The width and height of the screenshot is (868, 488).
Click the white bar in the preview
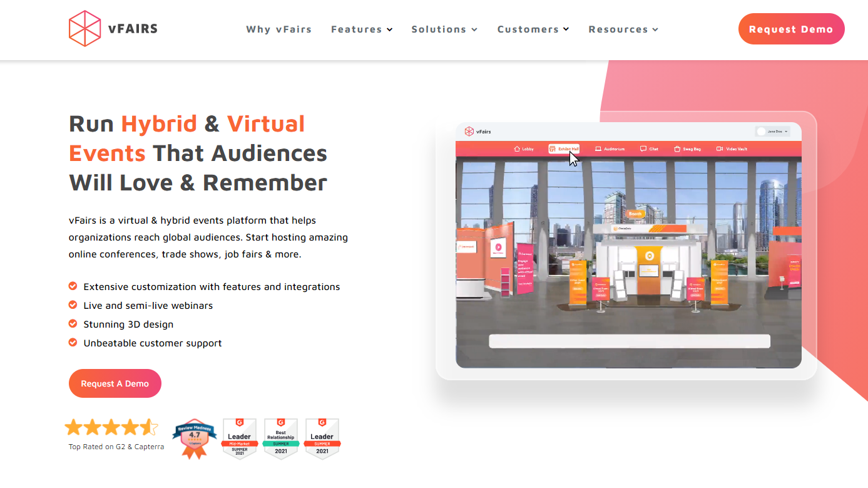629,341
